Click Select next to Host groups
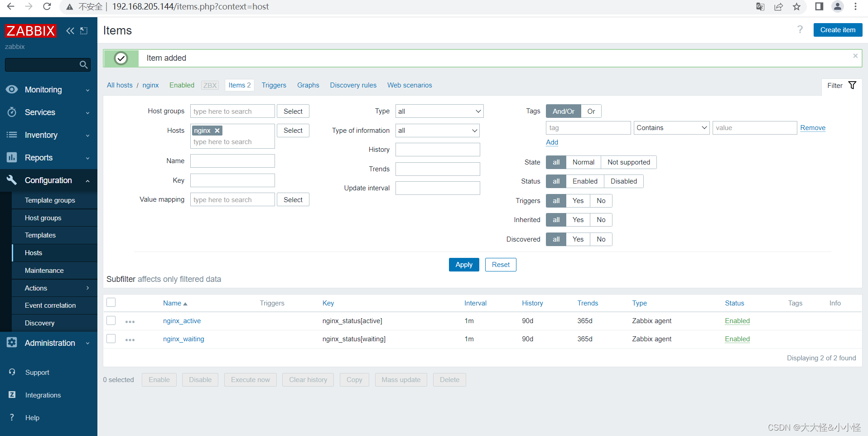This screenshot has width=868, height=436. 293,111
